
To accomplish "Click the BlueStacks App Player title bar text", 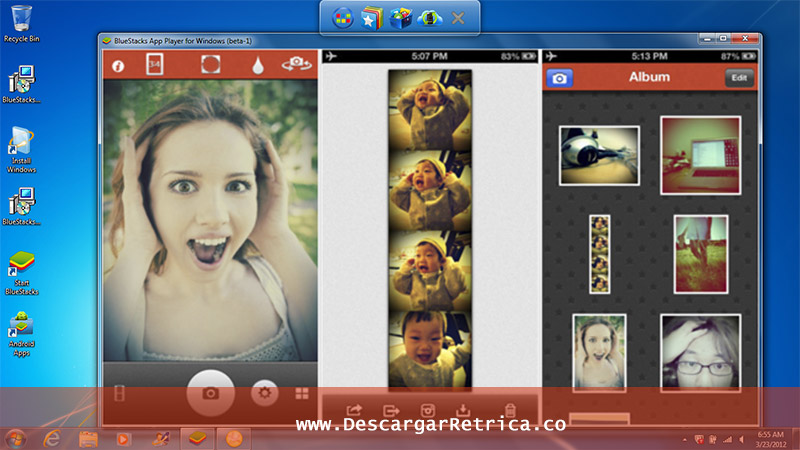I will pyautogui.click(x=183, y=41).
